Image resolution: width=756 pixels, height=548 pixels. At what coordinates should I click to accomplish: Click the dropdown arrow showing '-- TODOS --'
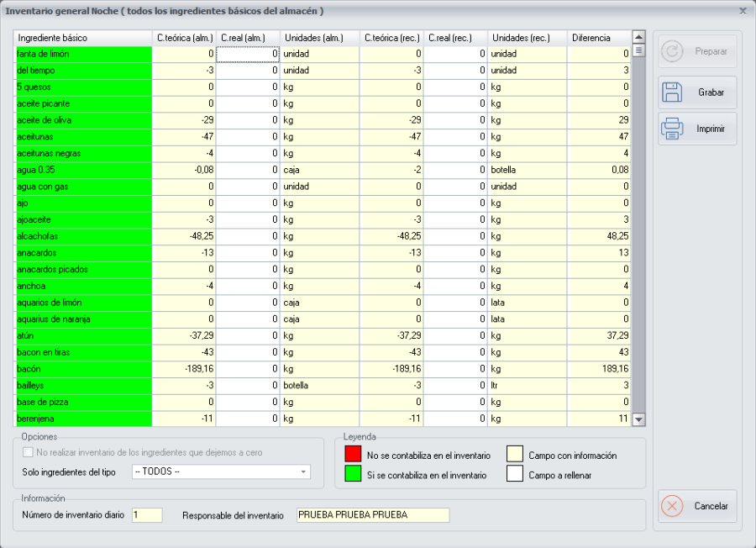click(305, 472)
